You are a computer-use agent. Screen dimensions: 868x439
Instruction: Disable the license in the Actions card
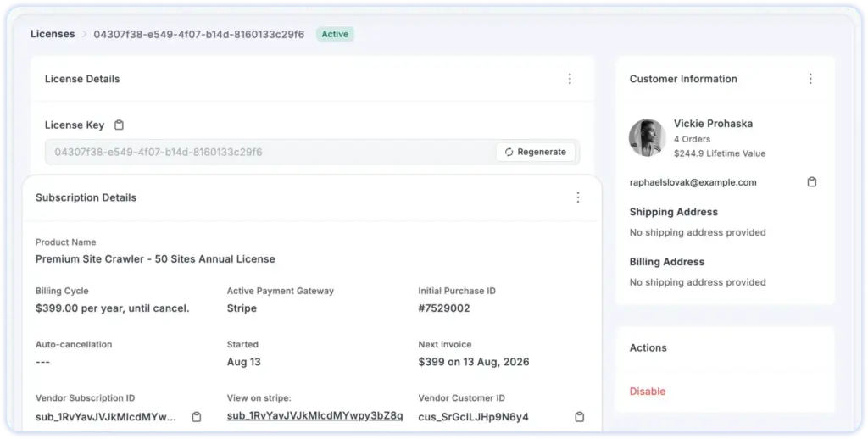coord(647,392)
